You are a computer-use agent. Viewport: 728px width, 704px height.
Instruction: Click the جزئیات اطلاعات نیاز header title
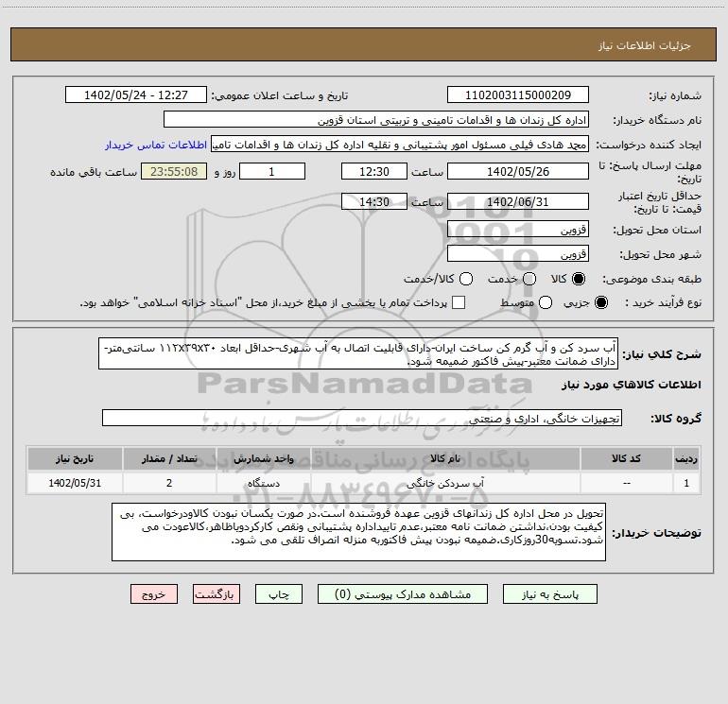645,45
